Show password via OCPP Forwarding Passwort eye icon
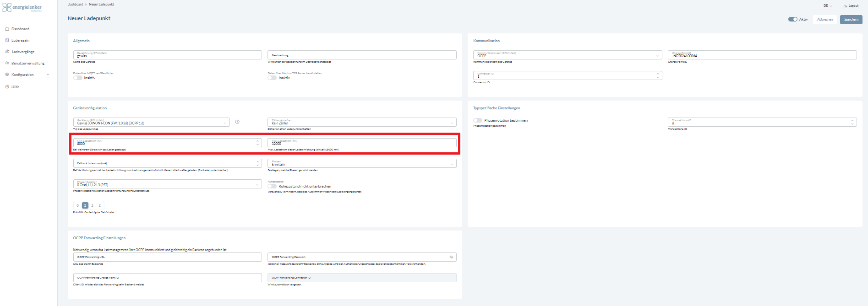 pyautogui.click(x=451, y=257)
